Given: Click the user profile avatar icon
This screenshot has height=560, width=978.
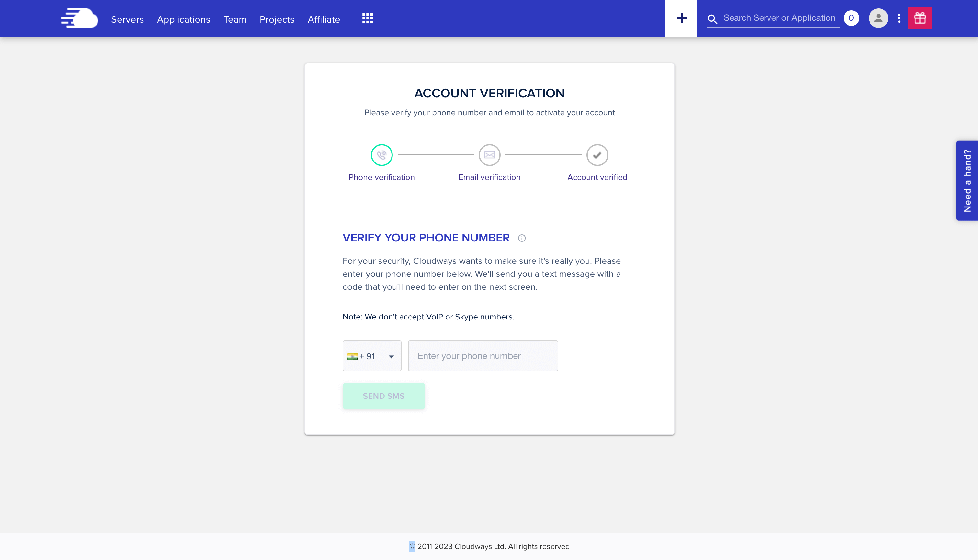Looking at the screenshot, I should tap(878, 18).
